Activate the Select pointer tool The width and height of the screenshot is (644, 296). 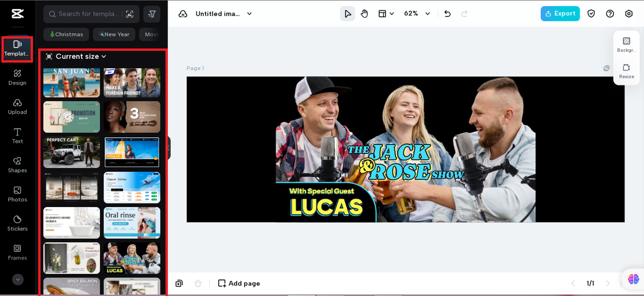click(x=347, y=14)
